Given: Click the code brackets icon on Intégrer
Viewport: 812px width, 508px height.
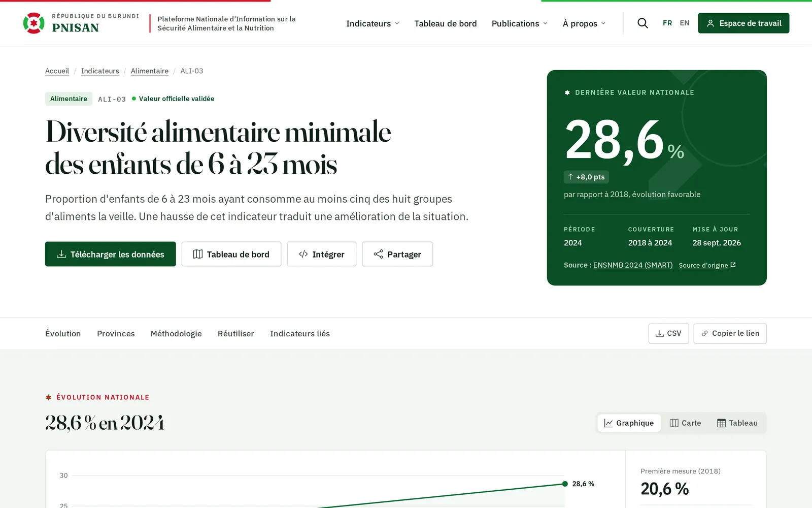Looking at the screenshot, I should pos(303,254).
